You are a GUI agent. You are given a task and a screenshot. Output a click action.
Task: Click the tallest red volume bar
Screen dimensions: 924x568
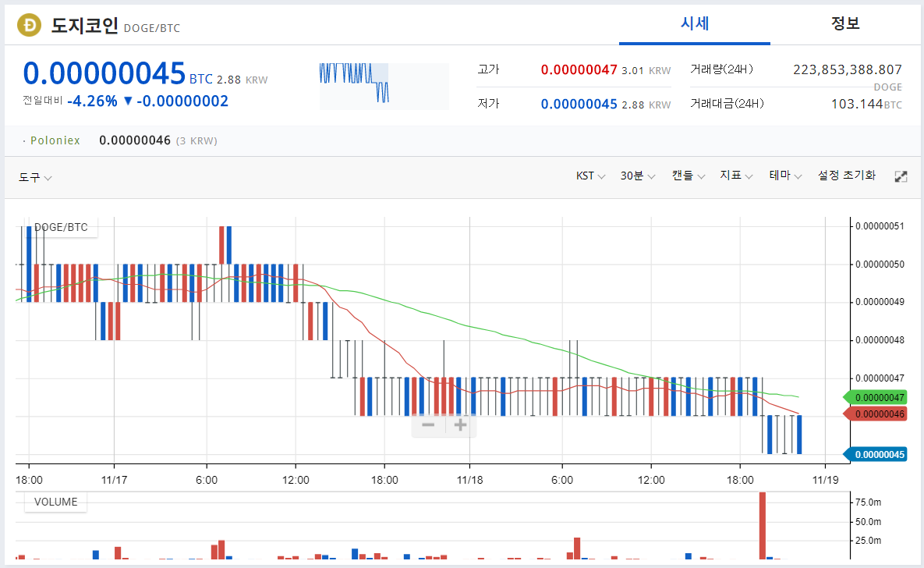(x=763, y=526)
